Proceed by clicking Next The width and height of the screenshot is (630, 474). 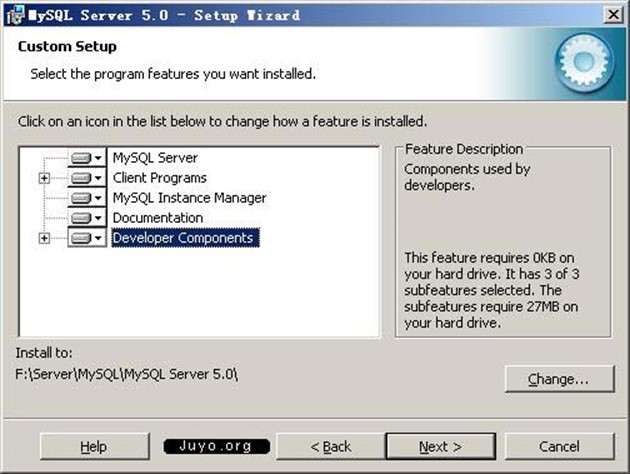(440, 446)
